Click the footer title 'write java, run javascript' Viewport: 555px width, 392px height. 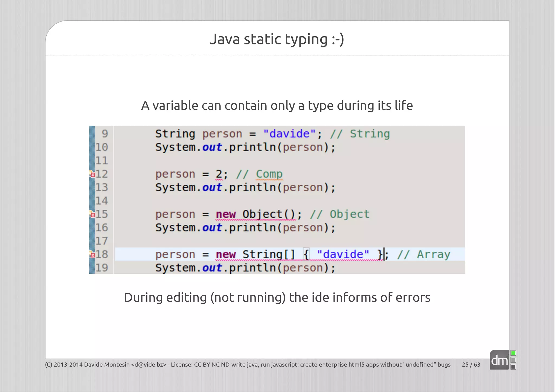(264, 365)
